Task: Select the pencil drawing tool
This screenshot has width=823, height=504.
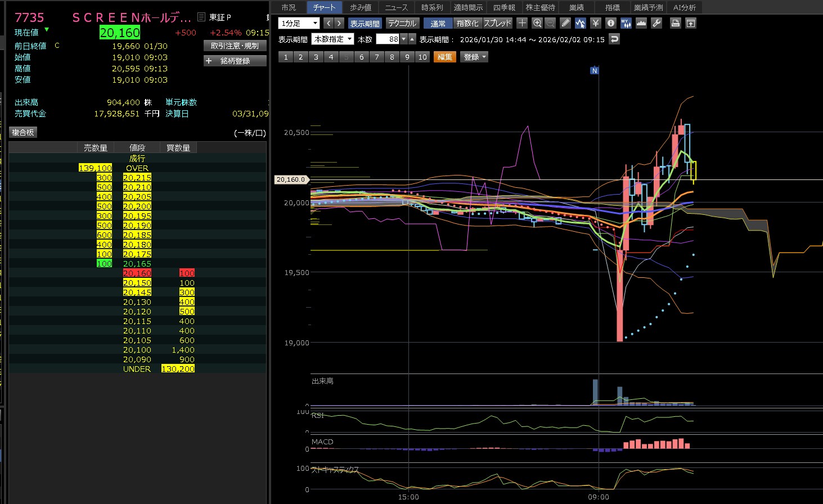Action: coord(565,23)
